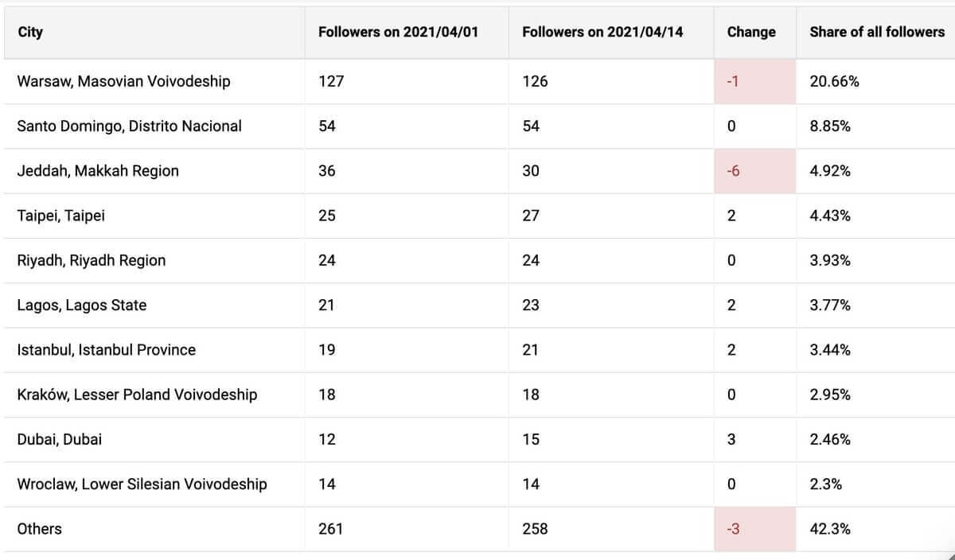Click the Followers on 2021/04/14 header
Viewport: 955px width, 560px height.
click(602, 32)
